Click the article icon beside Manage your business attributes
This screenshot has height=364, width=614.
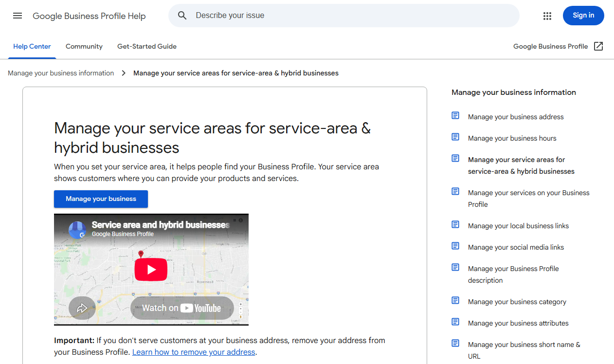455,322
